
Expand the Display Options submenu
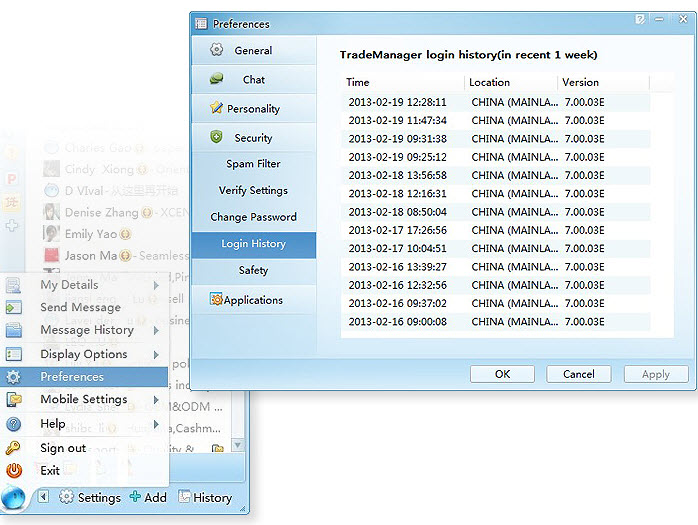pos(85,354)
